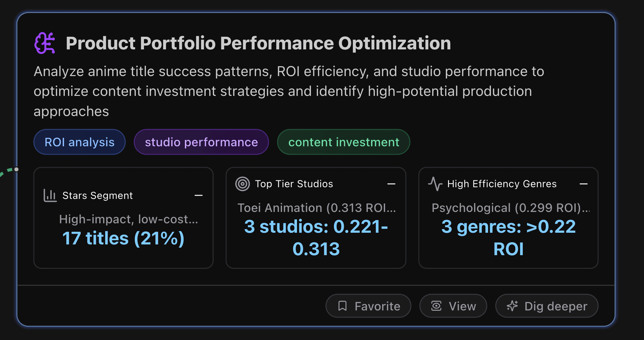This screenshot has width=644, height=340.
Task: Click the ROI analysis tag
Action: click(79, 142)
